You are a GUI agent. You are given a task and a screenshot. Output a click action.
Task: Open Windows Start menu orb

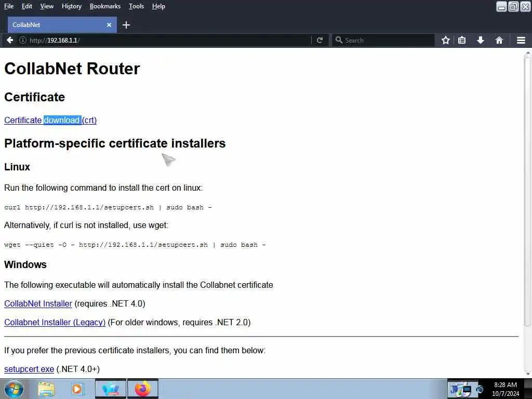coord(14,389)
